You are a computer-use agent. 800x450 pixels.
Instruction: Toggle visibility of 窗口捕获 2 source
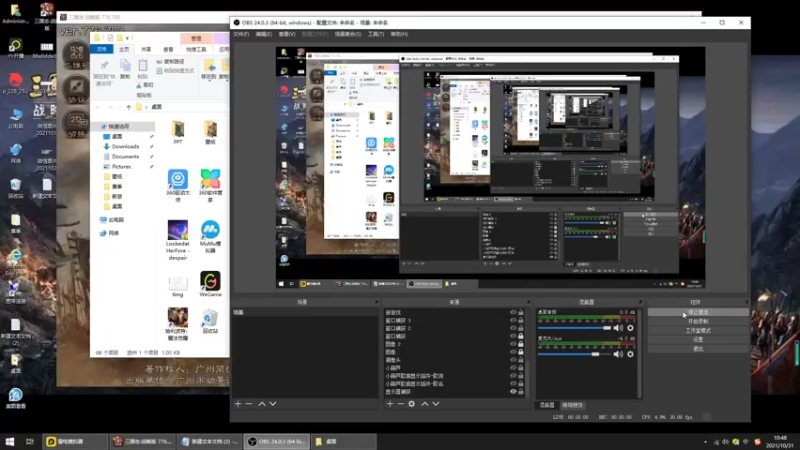tap(513, 328)
